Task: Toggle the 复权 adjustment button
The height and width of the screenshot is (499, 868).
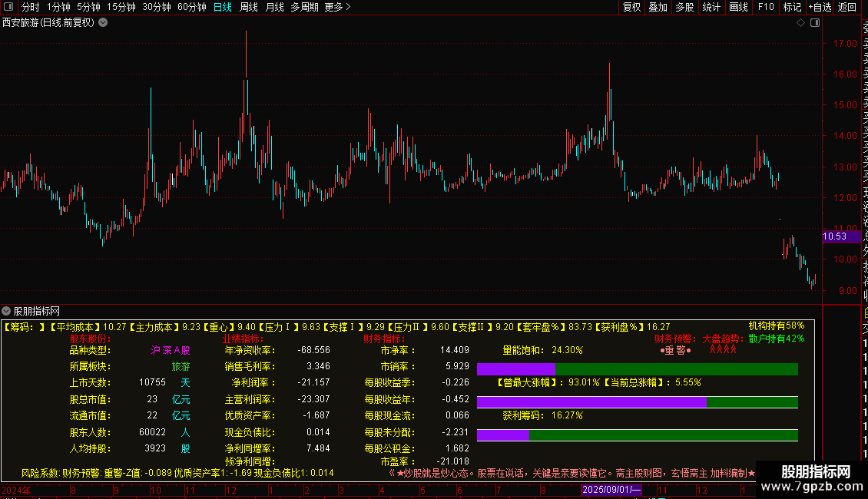Action: click(631, 7)
